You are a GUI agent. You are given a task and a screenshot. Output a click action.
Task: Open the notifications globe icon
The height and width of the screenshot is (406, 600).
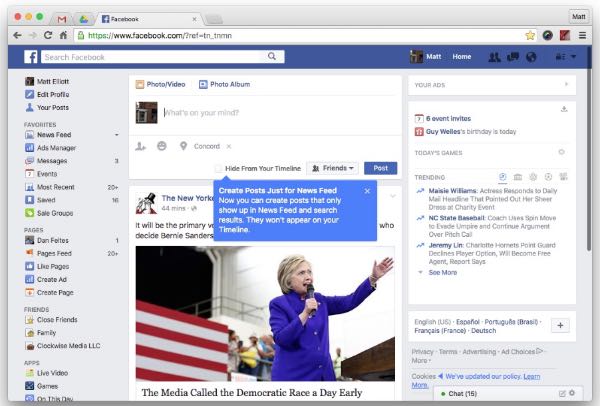[531, 57]
